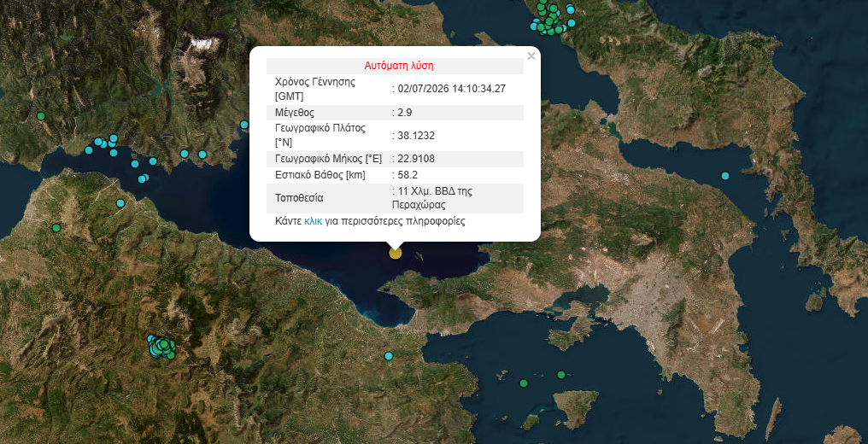Select the cyan marker on land south of the Corinth isthmus
The width and height of the screenshot is (868, 444).
[x=389, y=355]
